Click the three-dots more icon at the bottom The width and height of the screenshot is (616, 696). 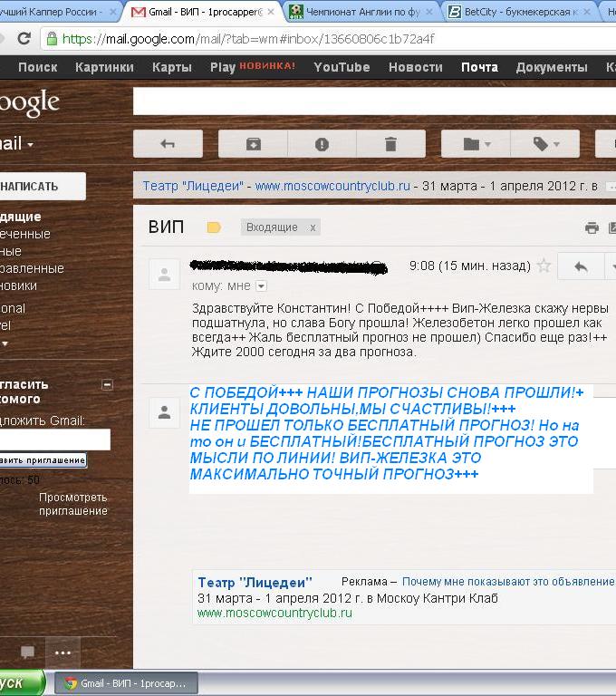coord(63,652)
